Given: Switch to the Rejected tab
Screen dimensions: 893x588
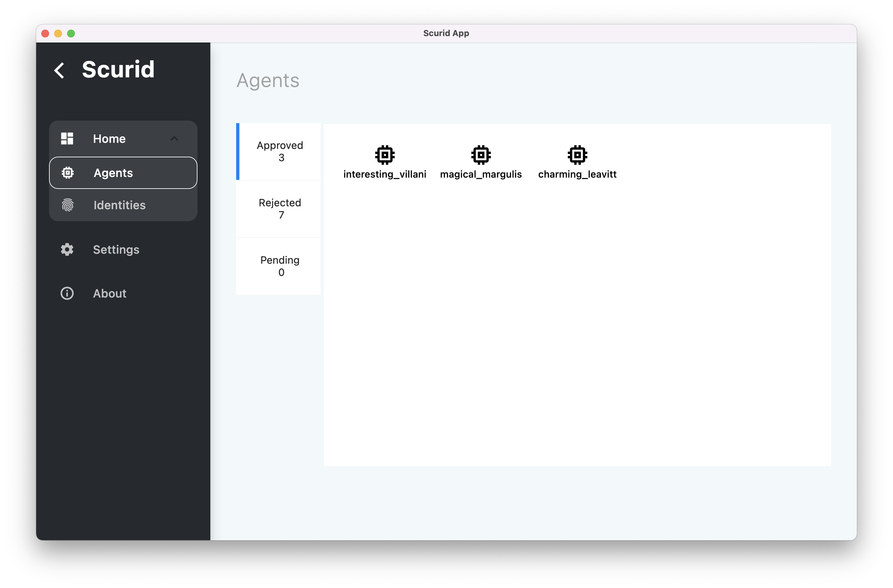Looking at the screenshot, I should pos(278,209).
